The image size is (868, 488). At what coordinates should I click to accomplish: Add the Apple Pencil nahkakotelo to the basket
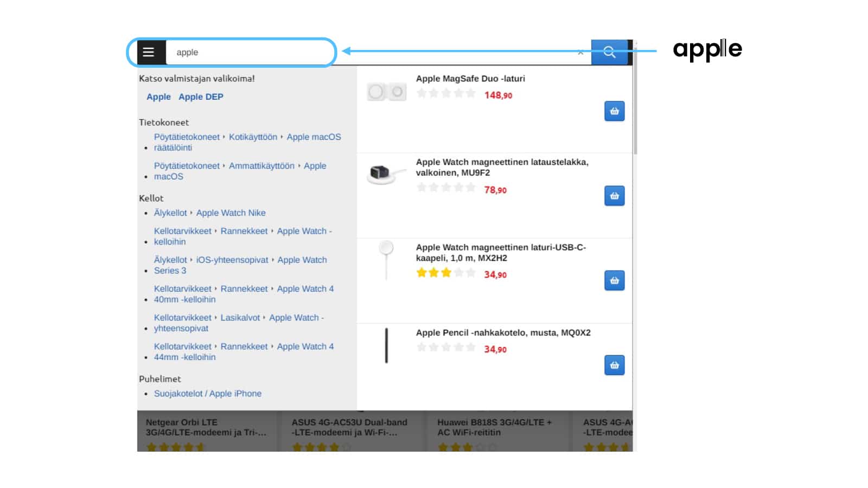click(614, 365)
